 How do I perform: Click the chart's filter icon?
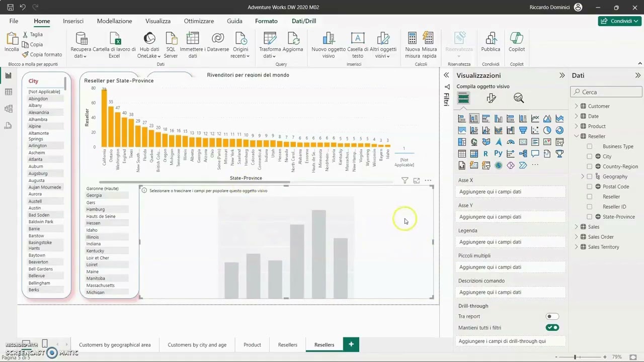(x=405, y=180)
